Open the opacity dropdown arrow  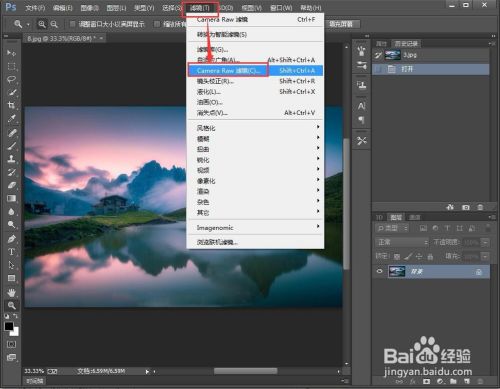click(486, 242)
